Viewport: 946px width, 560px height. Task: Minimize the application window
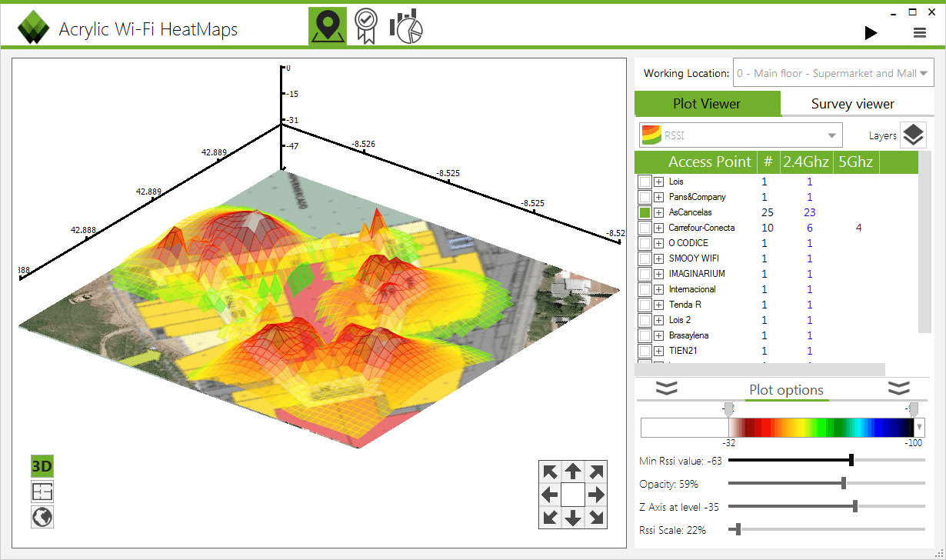coord(894,13)
